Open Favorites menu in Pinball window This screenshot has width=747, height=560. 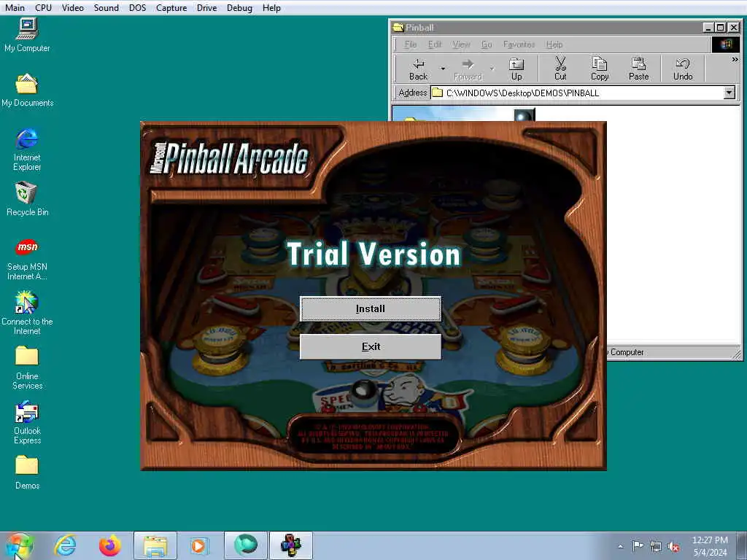[x=519, y=44]
